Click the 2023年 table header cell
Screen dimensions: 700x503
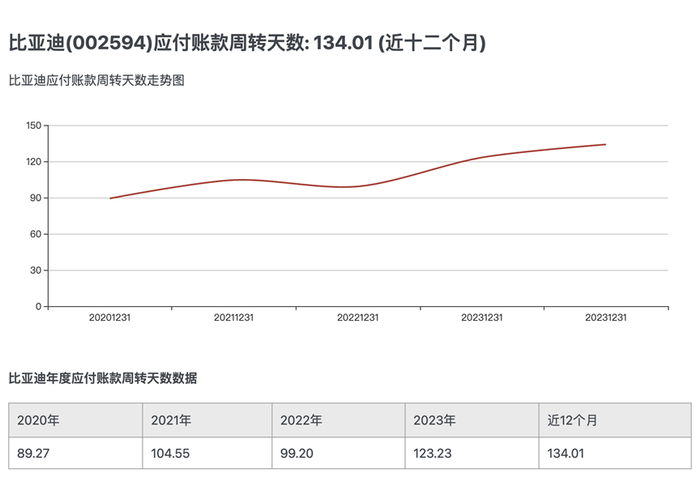(x=472, y=420)
